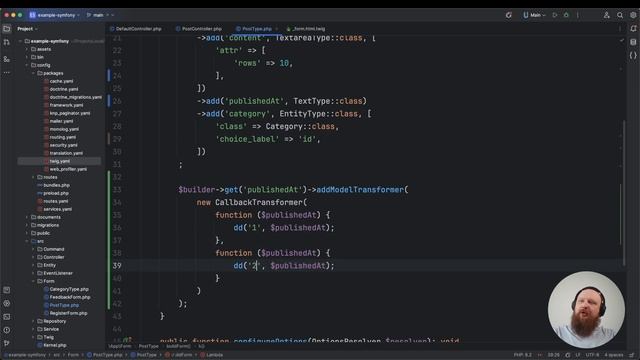Viewport: 640px width, 360px height.
Task: Open bundles.php in project tree
Action: (x=56, y=185)
